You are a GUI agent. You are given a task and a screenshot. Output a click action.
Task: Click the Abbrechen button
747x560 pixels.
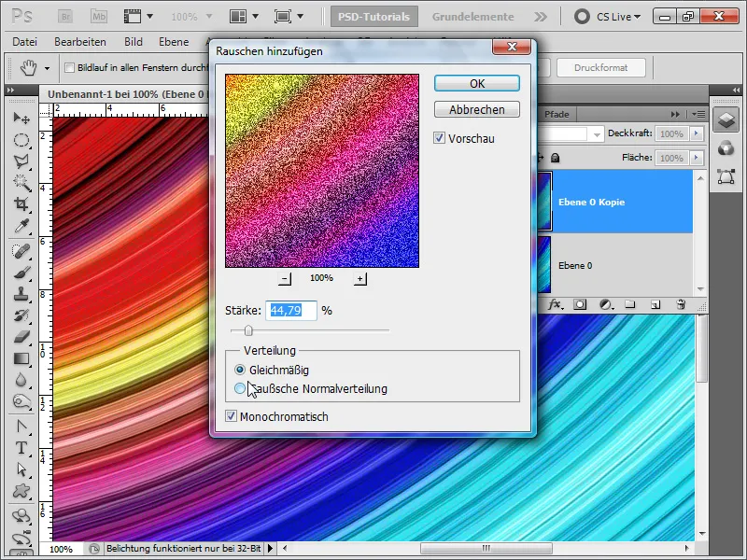477,109
